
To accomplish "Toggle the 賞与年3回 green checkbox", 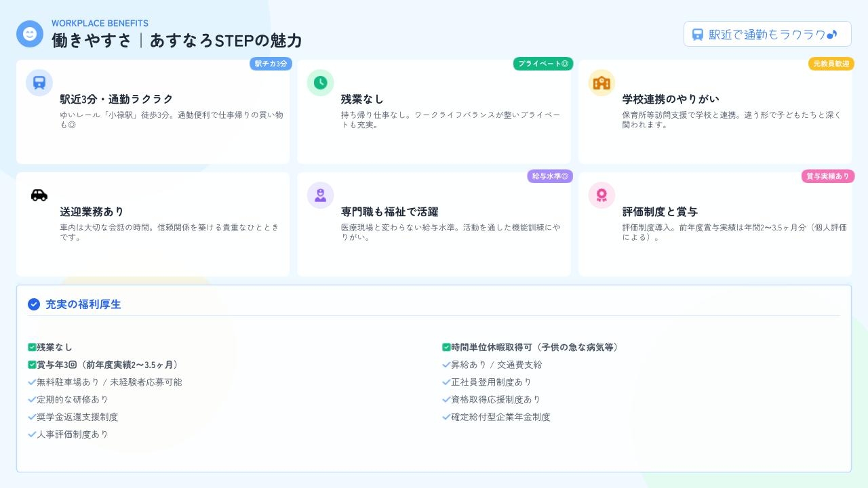I will coord(32,365).
